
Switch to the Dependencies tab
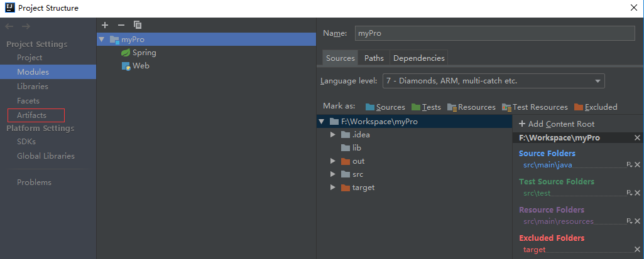[x=419, y=58]
